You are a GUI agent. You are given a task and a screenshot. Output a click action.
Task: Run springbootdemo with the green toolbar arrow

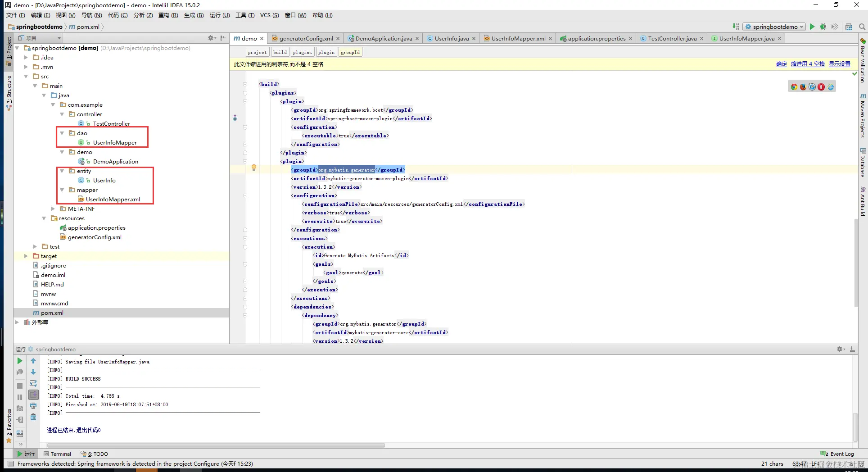pyautogui.click(x=812, y=27)
